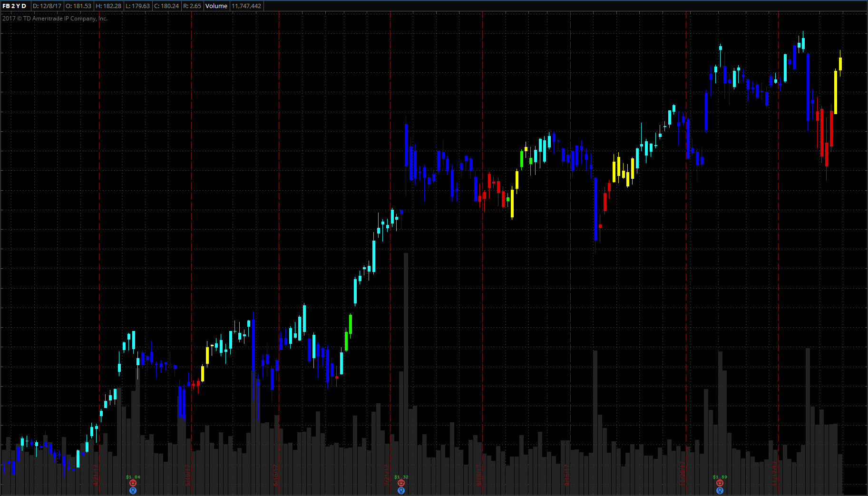Click the 8/18/17 expiration date marker
The height and width of the screenshot is (496, 868).
[479, 475]
